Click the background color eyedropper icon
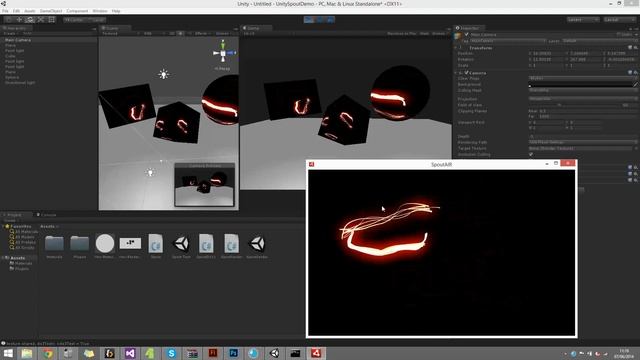640x360 pixels. click(636, 84)
